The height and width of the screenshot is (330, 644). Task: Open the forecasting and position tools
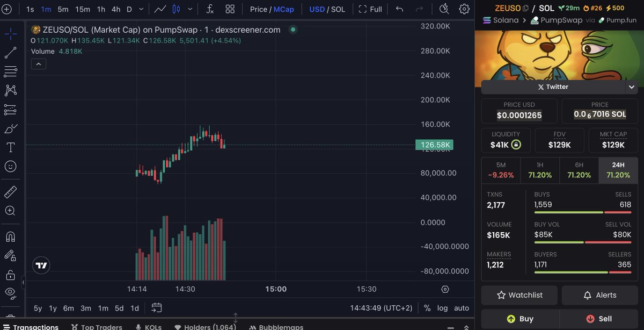click(x=10, y=110)
